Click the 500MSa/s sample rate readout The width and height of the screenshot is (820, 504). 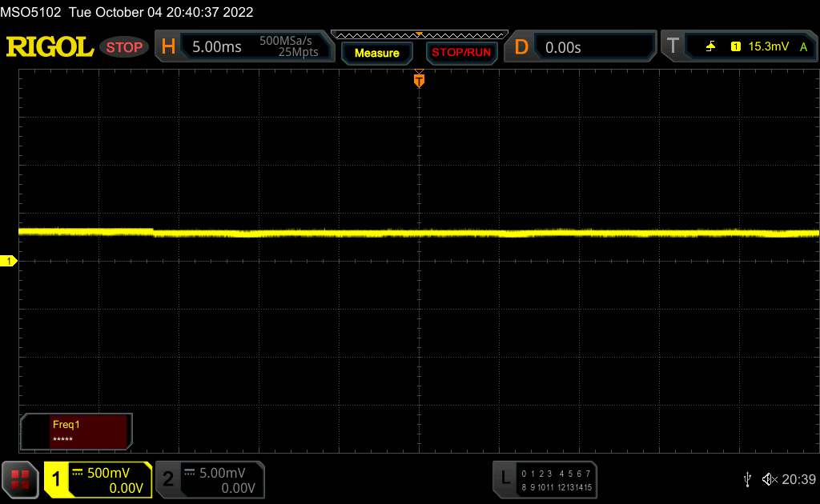pos(286,40)
